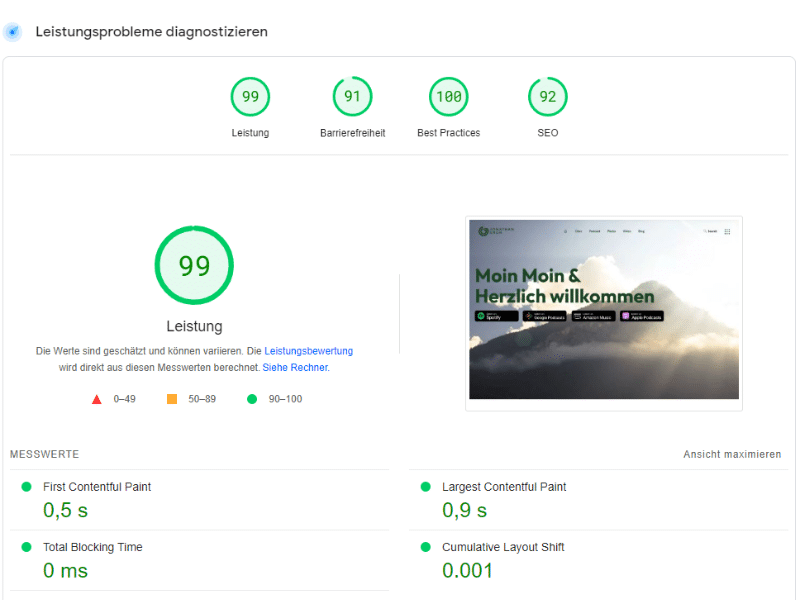800x600 pixels.
Task: Select the Leistung score gauge showing 99
Action: [x=250, y=97]
